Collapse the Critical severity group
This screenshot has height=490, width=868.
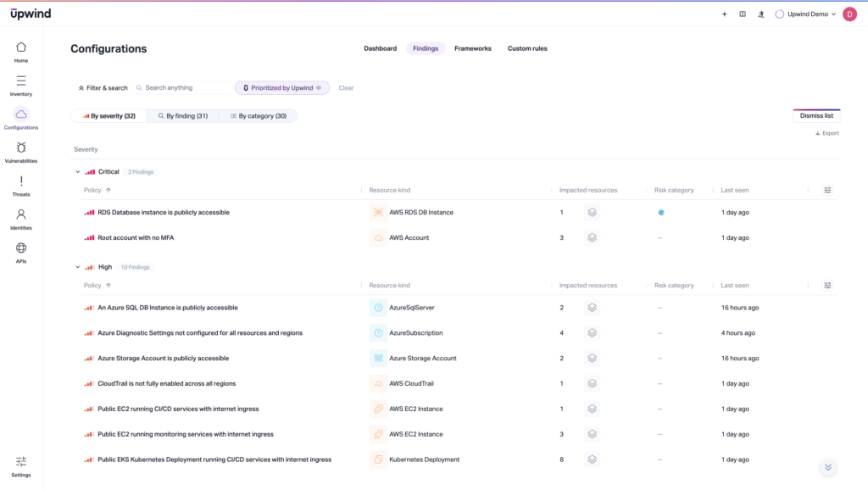[x=77, y=171]
